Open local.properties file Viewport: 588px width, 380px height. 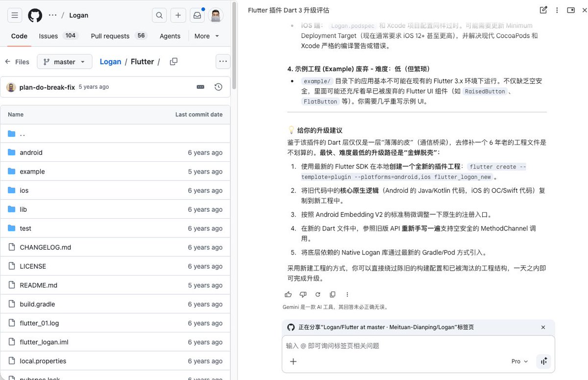point(43,361)
